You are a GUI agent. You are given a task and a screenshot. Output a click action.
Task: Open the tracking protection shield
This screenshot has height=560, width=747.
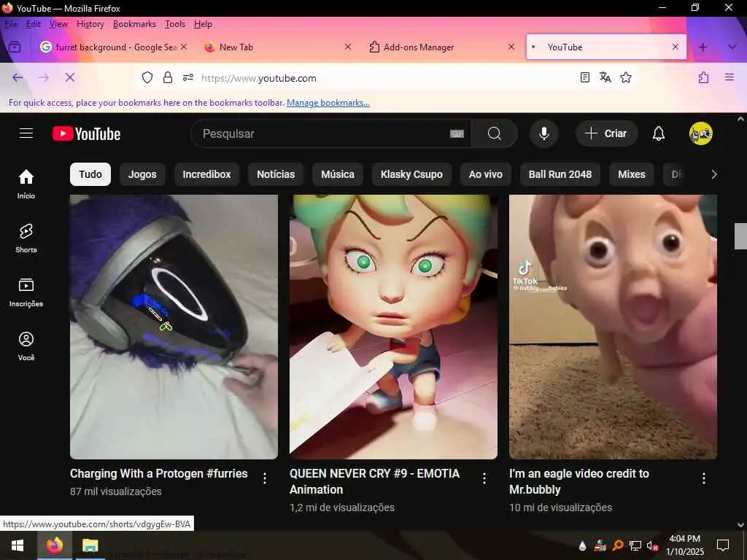click(x=147, y=77)
